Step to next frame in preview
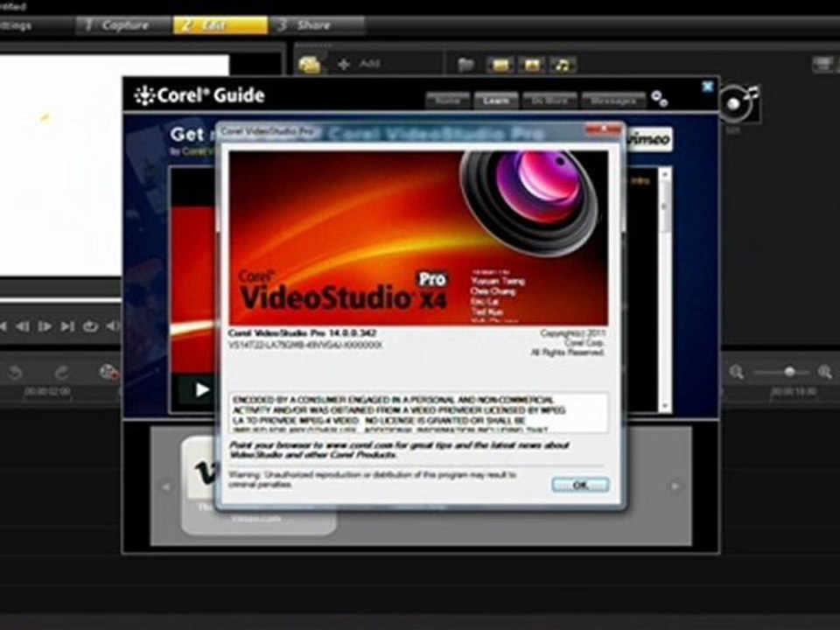The image size is (840, 630). tap(45, 325)
